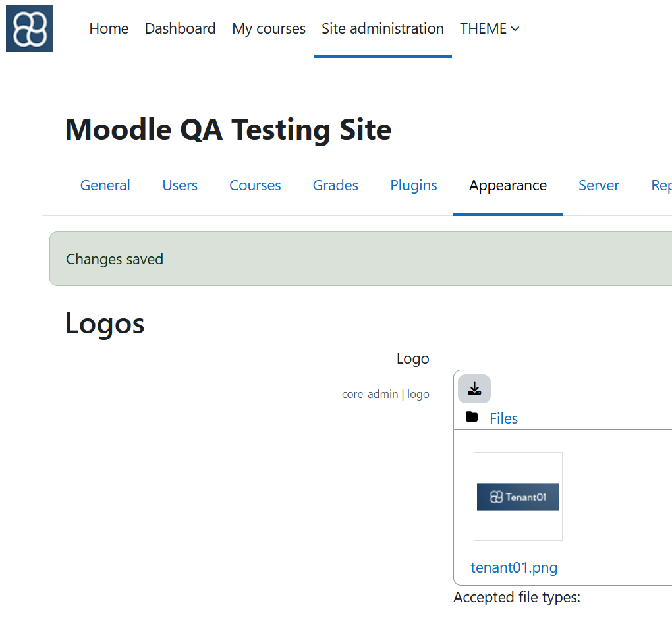The width and height of the screenshot is (672, 618).
Task: Click the download all files icon
Action: (x=474, y=389)
